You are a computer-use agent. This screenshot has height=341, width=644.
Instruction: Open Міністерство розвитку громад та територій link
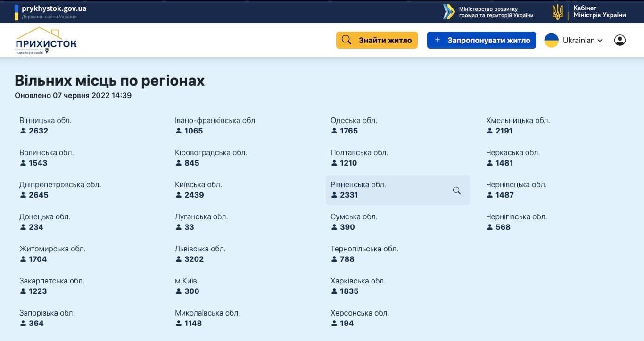(496, 12)
